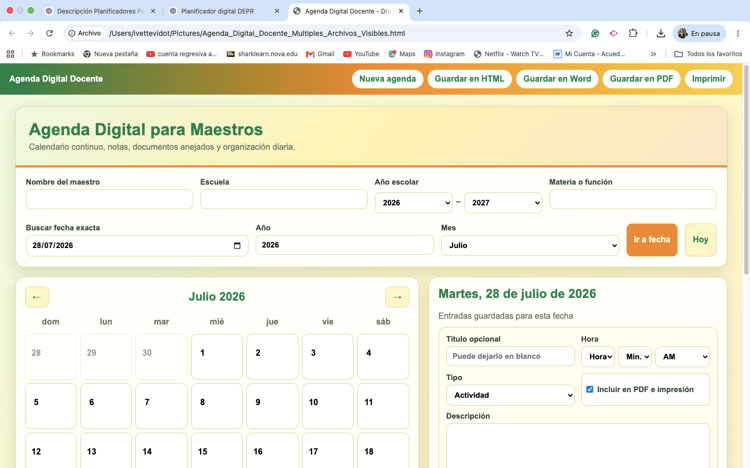Open cuenta regresiva bookmark
Image resolution: width=750 pixels, height=468 pixels.
tap(182, 54)
